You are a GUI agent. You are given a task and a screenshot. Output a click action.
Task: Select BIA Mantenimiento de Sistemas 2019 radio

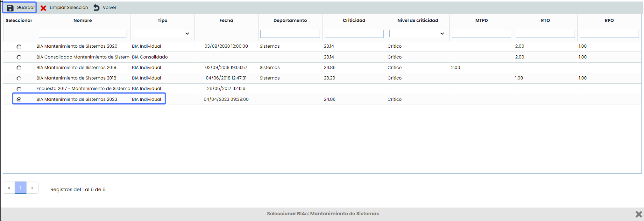point(19,68)
